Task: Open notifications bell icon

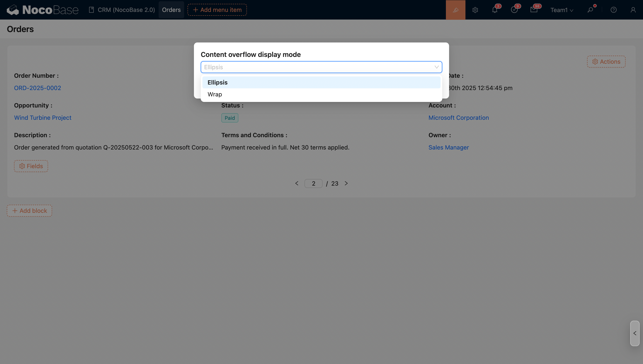Action: [495, 10]
